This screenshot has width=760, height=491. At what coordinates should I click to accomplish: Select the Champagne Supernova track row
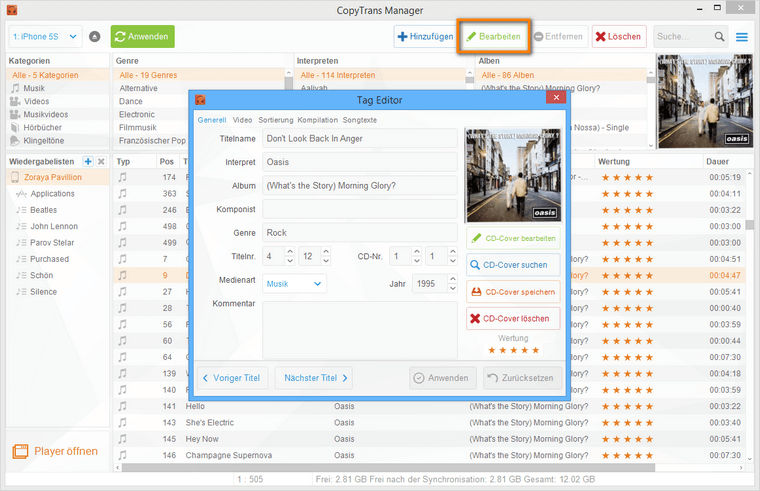(429, 456)
